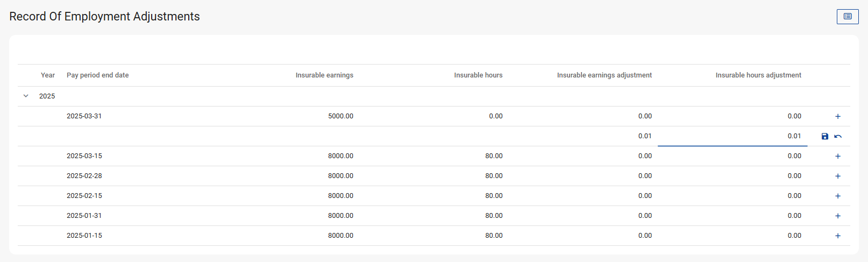Screen dimensions: 868x262
Task: Add adjustment for 2025-03-31 pay period
Action: click(x=837, y=117)
